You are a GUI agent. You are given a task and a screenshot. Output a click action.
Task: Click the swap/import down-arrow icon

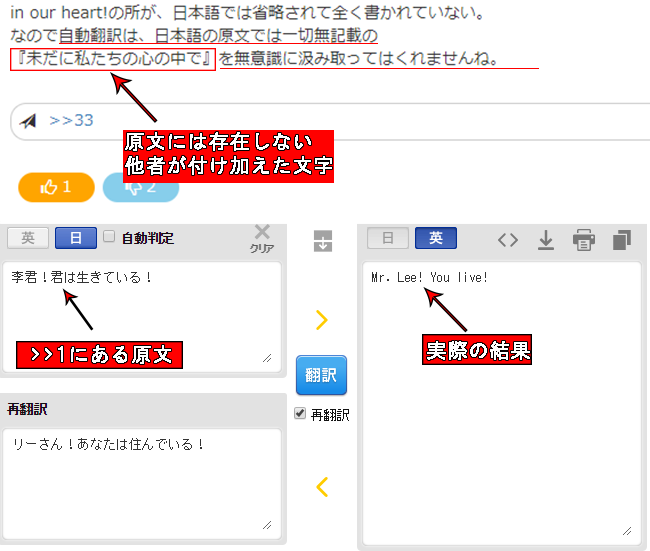(322, 241)
